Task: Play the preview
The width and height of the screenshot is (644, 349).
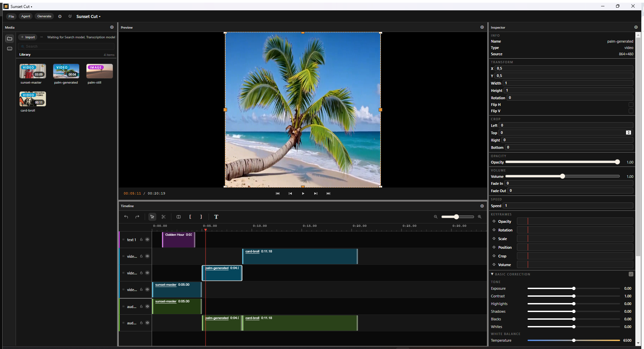Action: (x=303, y=193)
